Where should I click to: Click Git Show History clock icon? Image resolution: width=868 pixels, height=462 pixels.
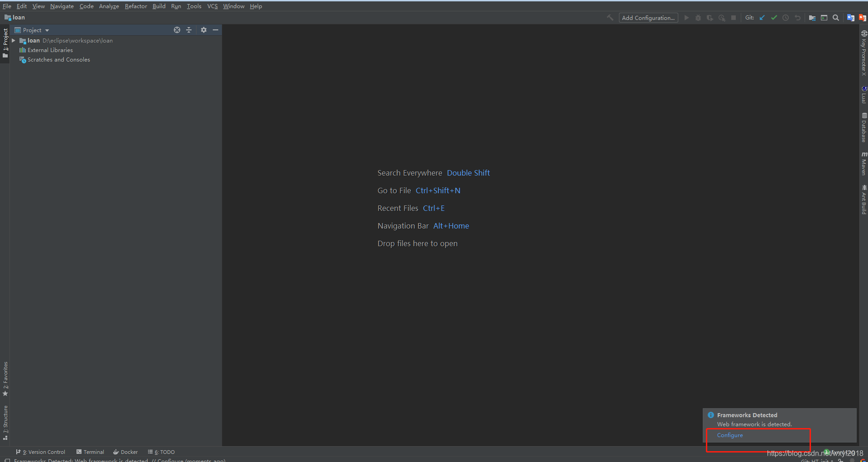[x=786, y=18]
